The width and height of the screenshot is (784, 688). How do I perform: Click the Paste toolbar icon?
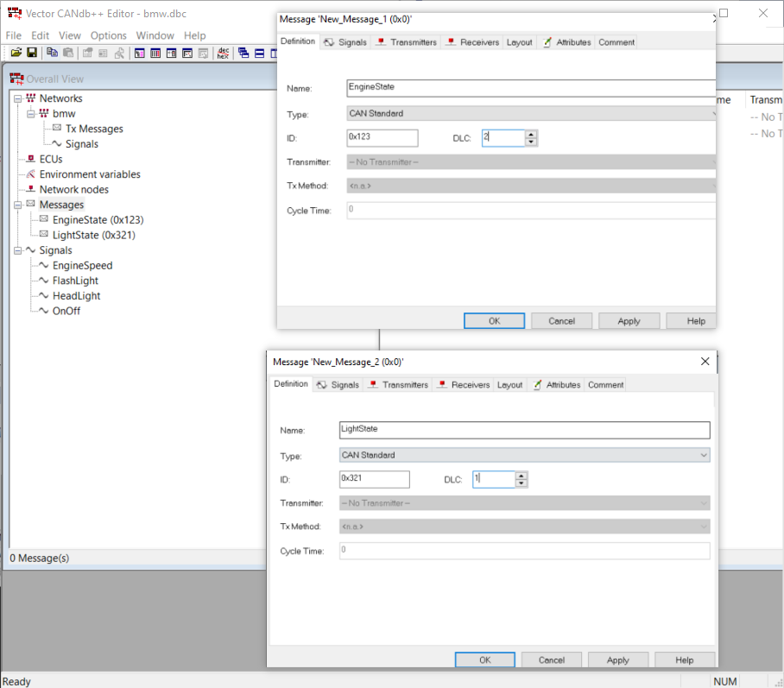68,54
